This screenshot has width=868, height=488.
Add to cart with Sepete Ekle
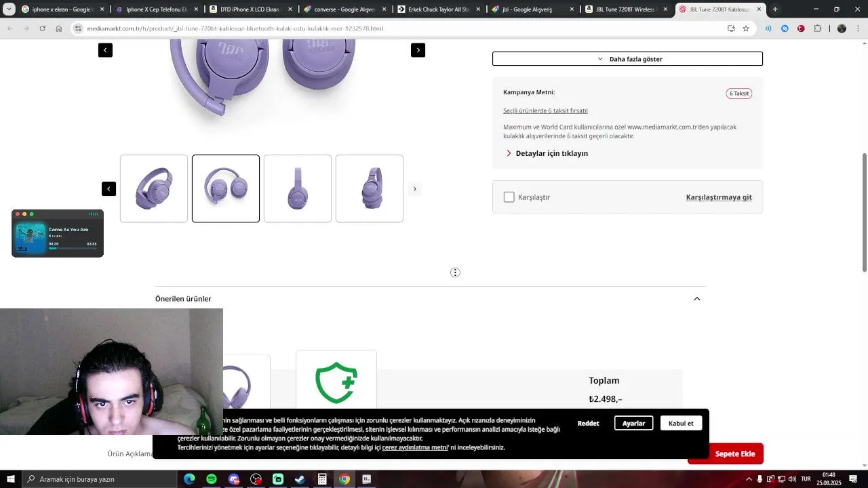click(x=736, y=453)
